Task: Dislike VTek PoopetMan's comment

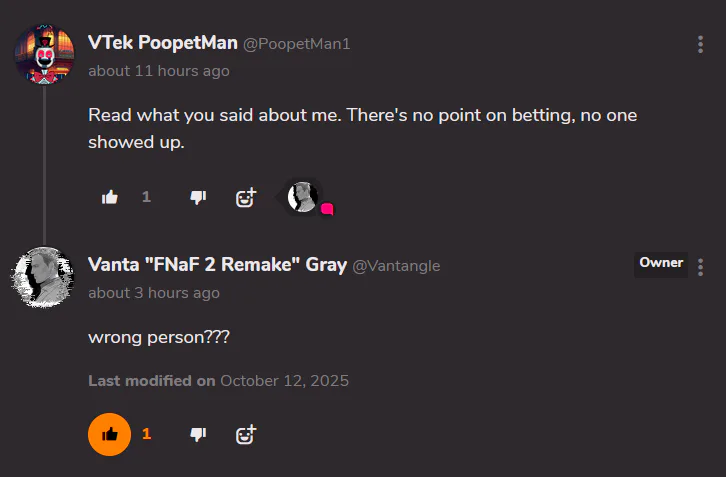Action: (198, 197)
